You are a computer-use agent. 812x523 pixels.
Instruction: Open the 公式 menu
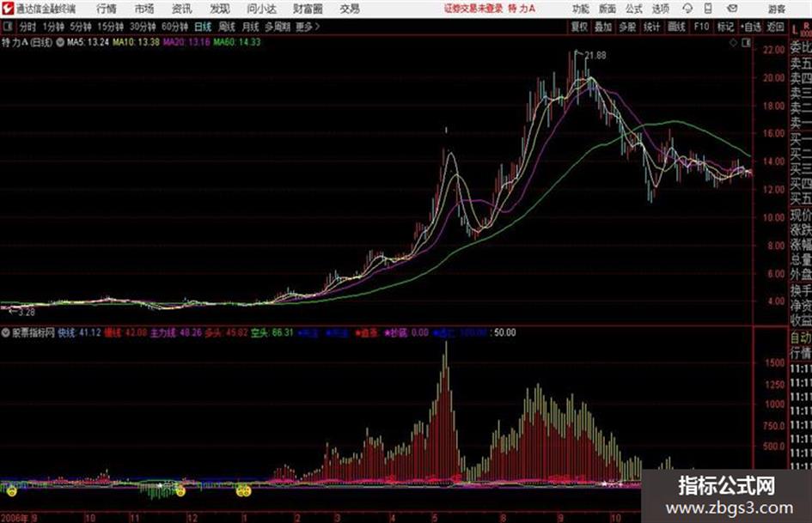(x=633, y=9)
